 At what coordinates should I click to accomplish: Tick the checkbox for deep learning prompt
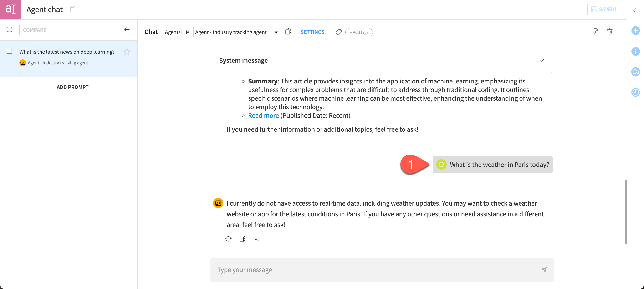pos(10,51)
